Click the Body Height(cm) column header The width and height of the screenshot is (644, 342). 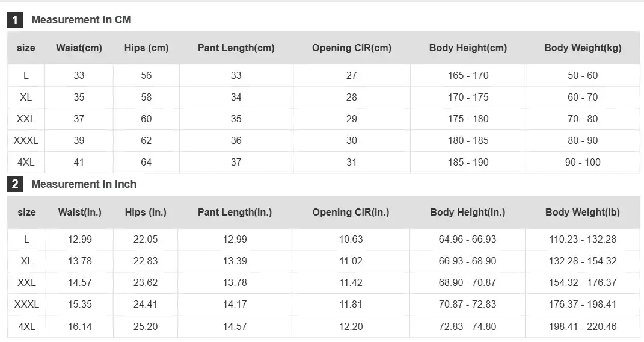(468, 48)
